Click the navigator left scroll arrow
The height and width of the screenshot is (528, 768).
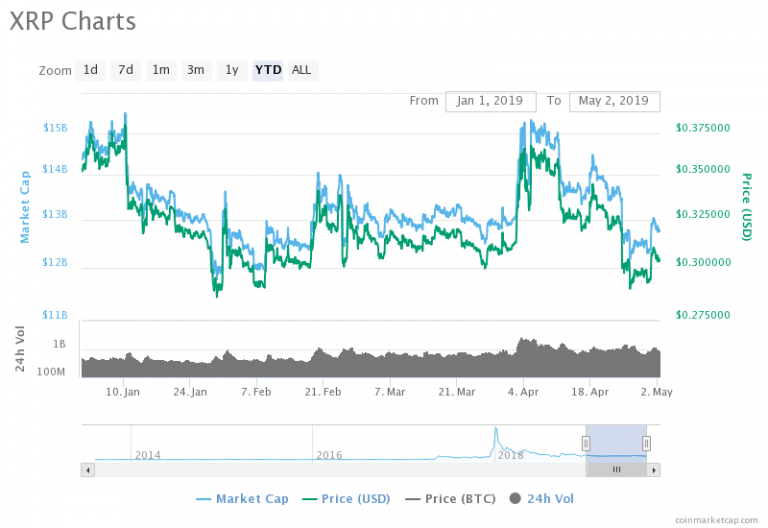tap(88, 470)
